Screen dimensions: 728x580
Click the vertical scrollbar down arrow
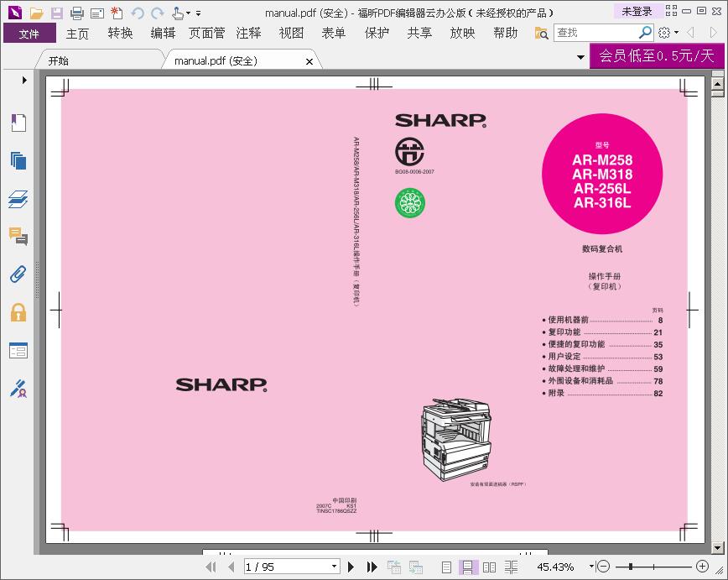tap(717, 547)
